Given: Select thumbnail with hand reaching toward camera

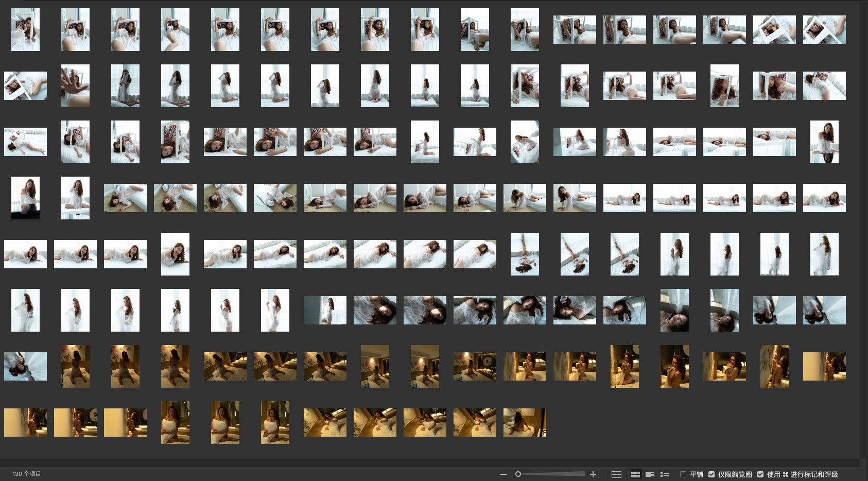Looking at the screenshot, I should (x=75, y=85).
